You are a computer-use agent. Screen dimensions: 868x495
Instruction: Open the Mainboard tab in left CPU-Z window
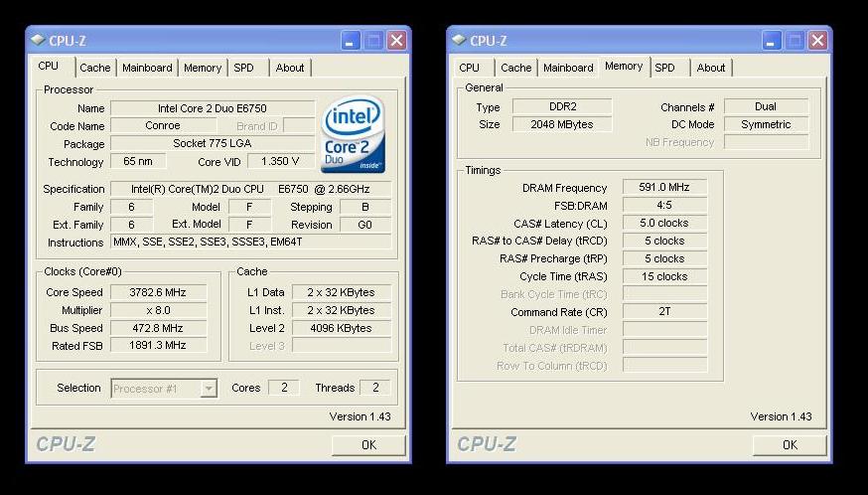147,68
